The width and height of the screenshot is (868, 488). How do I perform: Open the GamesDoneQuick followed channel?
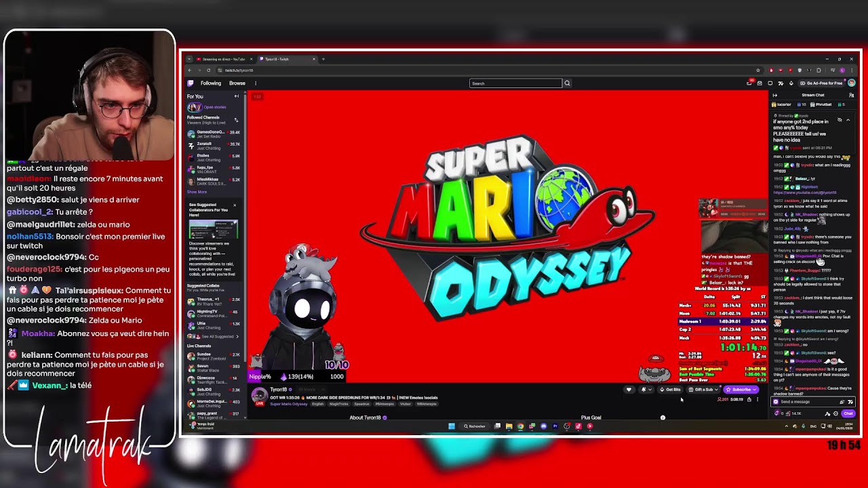[214, 134]
